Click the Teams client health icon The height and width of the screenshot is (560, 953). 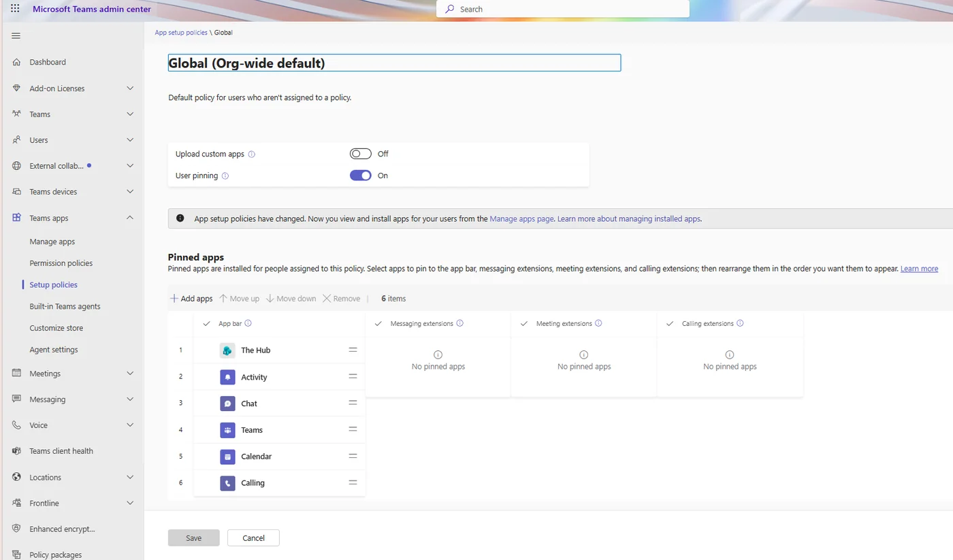click(x=16, y=451)
